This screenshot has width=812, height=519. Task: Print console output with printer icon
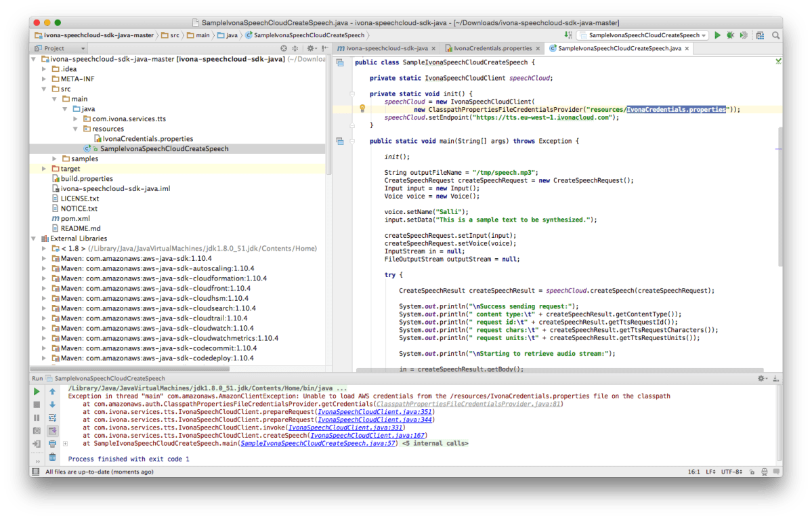(x=52, y=444)
